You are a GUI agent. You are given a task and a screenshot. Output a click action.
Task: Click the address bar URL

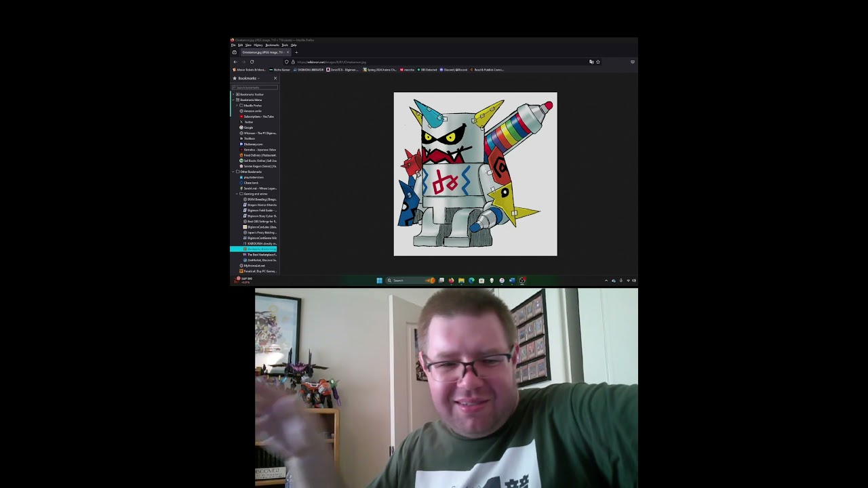pyautogui.click(x=332, y=62)
